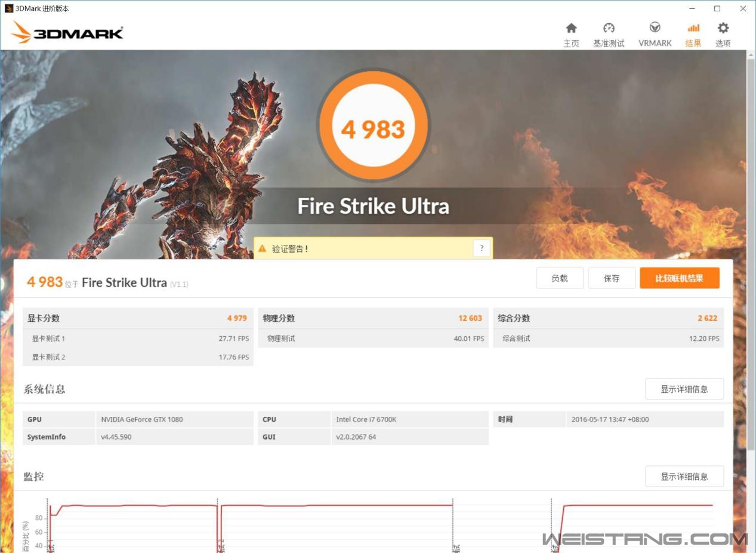The image size is (756, 553).
Task: Minimize the 3DMark window
Action: pyautogui.click(x=692, y=8)
